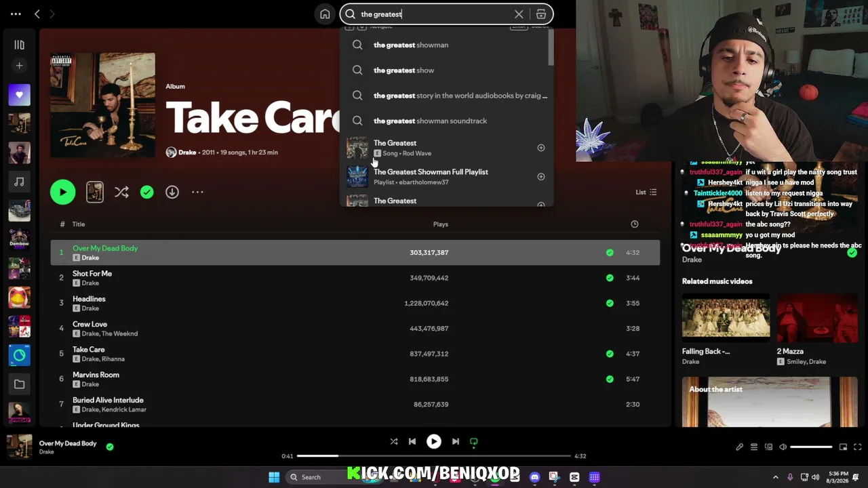
Task: Mute with the speaker icon
Action: coord(783,447)
